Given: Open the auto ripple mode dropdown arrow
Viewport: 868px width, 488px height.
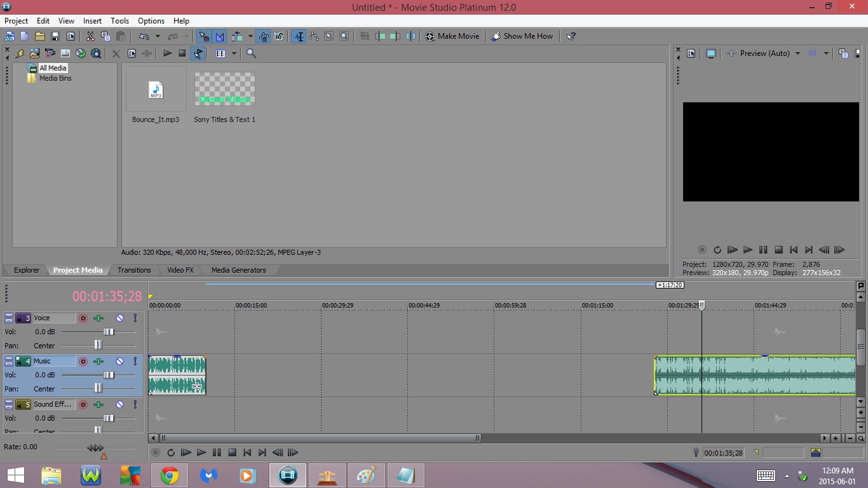Looking at the screenshot, I should click(x=250, y=36).
